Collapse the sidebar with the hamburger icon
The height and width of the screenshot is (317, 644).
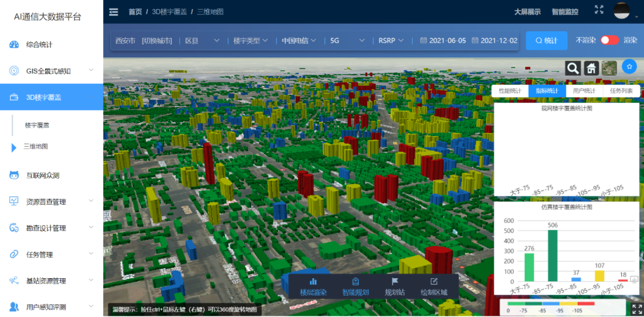[113, 11]
